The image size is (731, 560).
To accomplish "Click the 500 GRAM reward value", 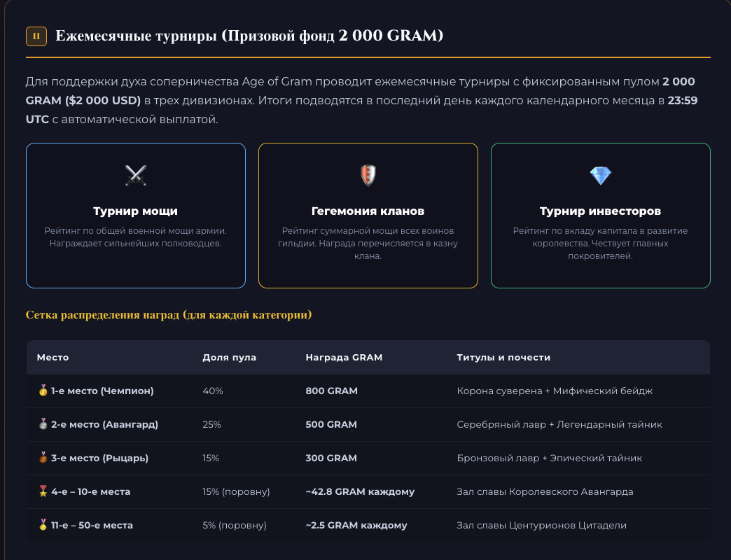I will [331, 424].
